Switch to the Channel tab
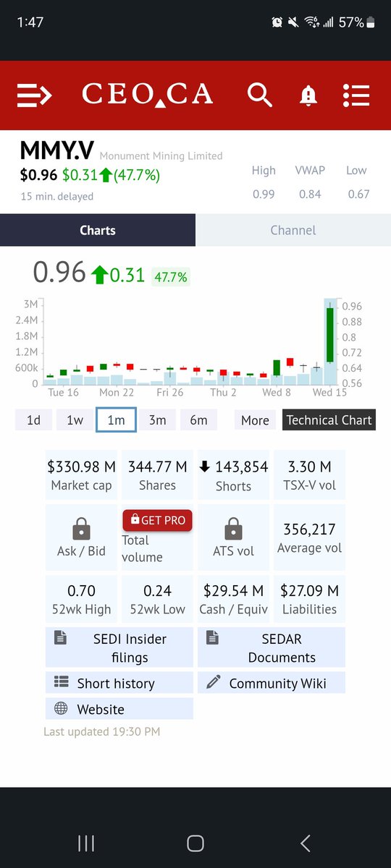Image resolution: width=391 pixels, height=868 pixels. coord(293,230)
